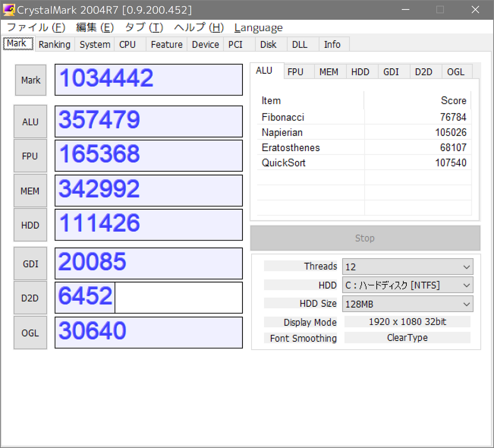Run the MEM benchmark button
494x448 pixels.
point(30,191)
